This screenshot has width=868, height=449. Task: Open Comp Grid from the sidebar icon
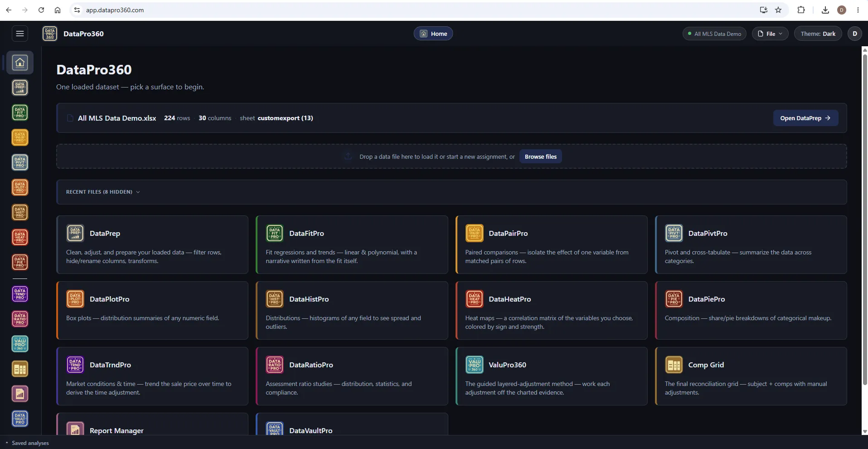(x=20, y=369)
